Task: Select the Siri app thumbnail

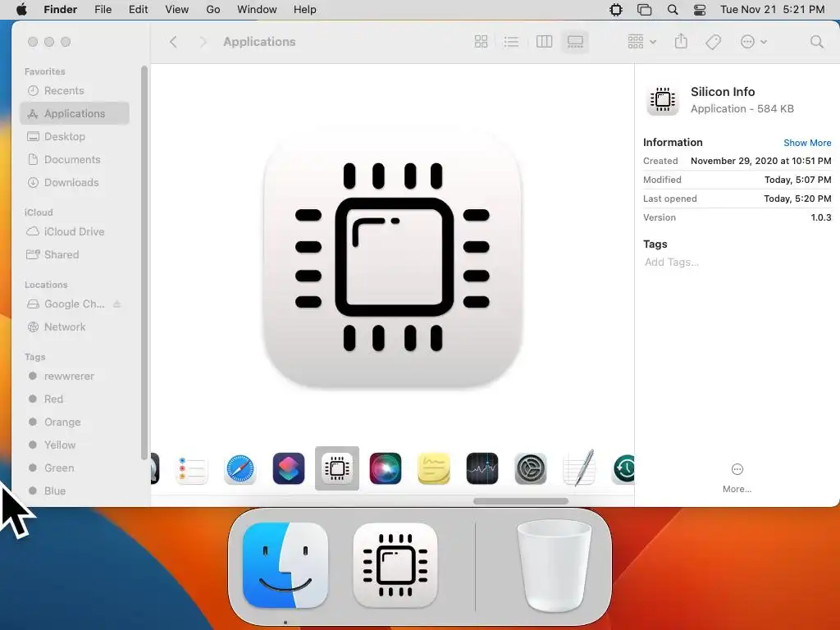Action: click(x=386, y=468)
